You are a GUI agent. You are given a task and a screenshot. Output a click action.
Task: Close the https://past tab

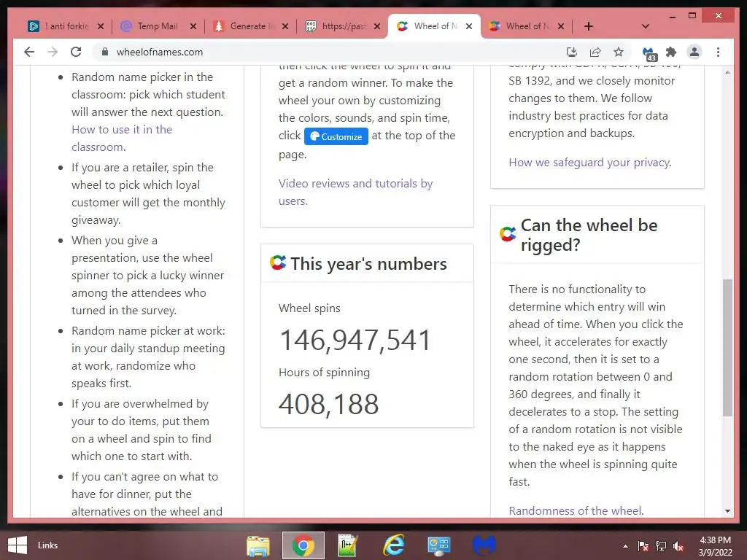tap(377, 26)
